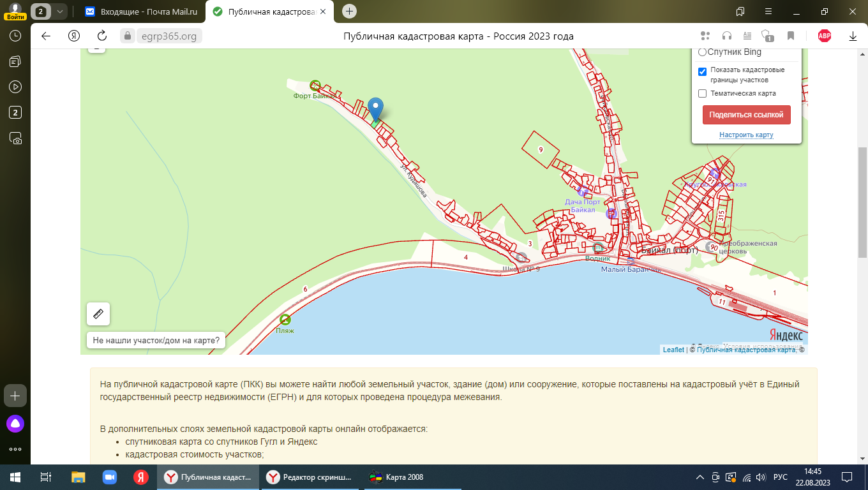Open the ABP ad blocker extension
Image resolution: width=868 pixels, height=490 pixels.
coord(825,36)
